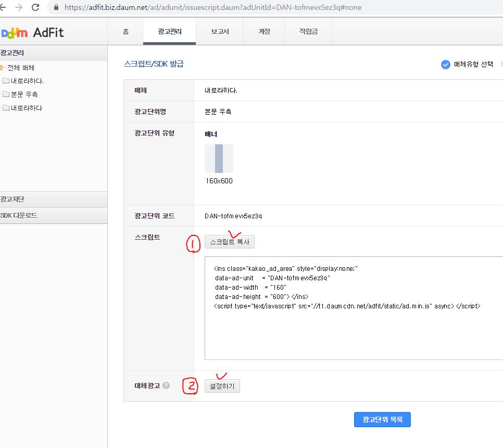This screenshot has width=503, height=448.
Task: Click folder icon beside last 내로라하다
Action: click(6, 107)
